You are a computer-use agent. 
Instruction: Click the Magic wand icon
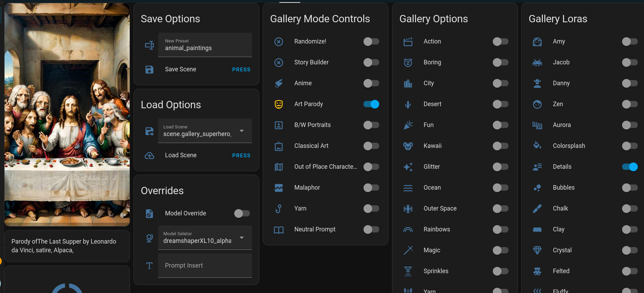pyautogui.click(x=408, y=250)
